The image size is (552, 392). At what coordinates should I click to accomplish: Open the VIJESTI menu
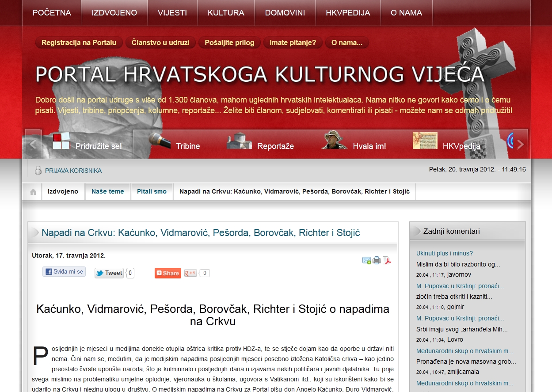[172, 13]
